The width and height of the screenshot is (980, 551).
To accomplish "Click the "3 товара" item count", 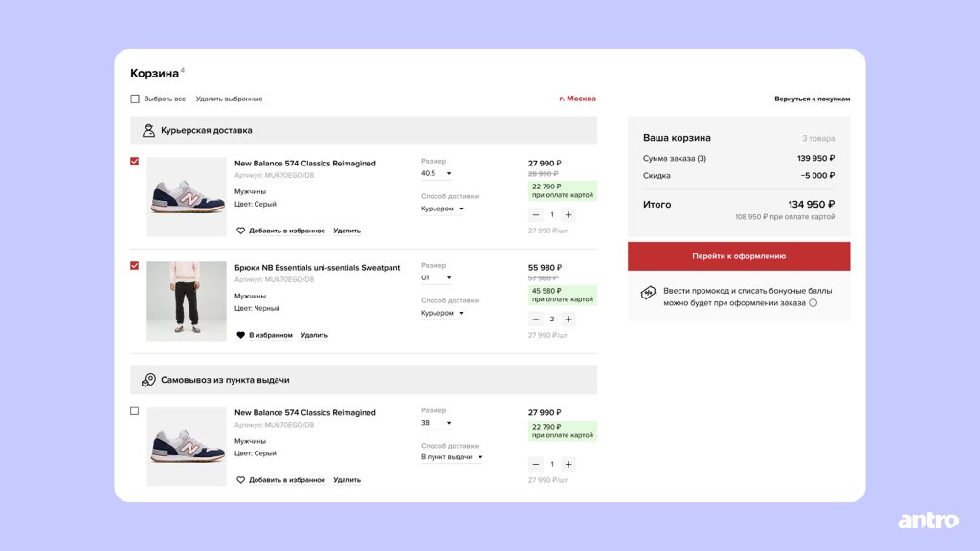I will coord(818,138).
